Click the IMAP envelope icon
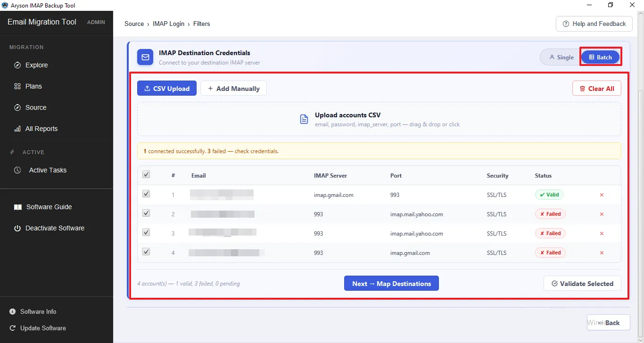 coord(145,57)
